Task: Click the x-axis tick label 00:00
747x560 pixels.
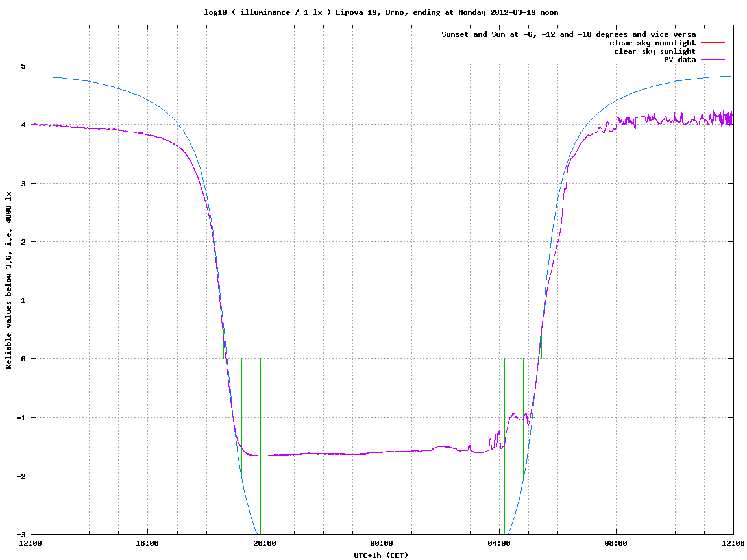Action: [382, 543]
